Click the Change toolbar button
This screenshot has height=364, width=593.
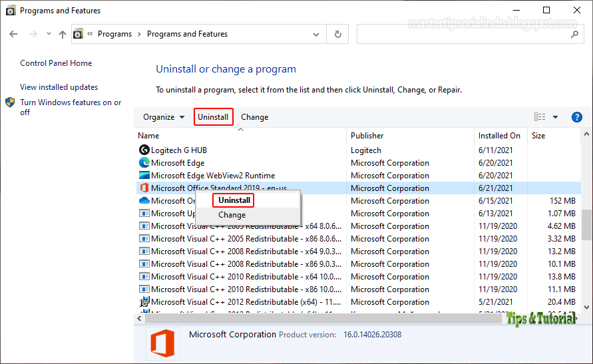(254, 117)
